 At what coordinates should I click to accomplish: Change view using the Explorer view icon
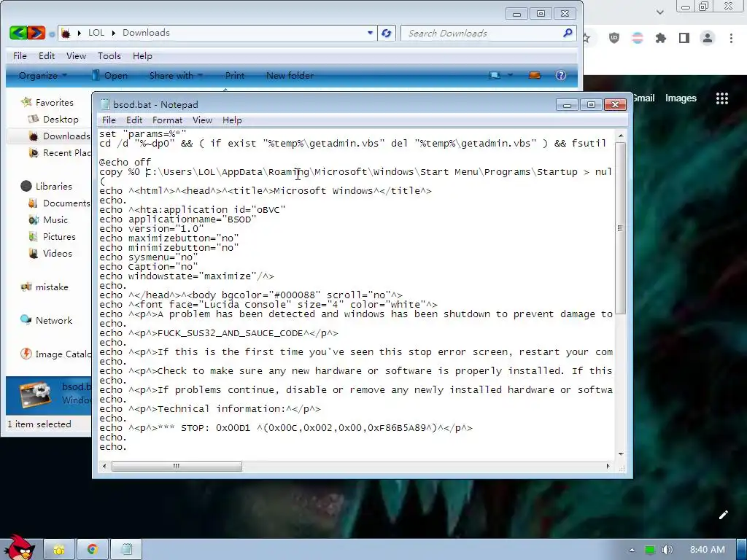point(495,75)
